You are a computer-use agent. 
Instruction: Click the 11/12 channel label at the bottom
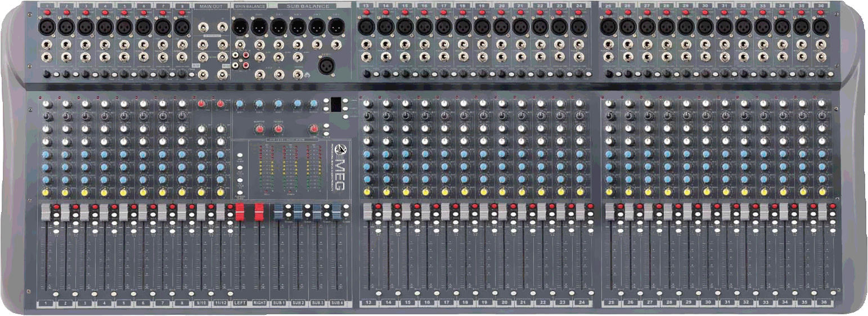pos(221,303)
